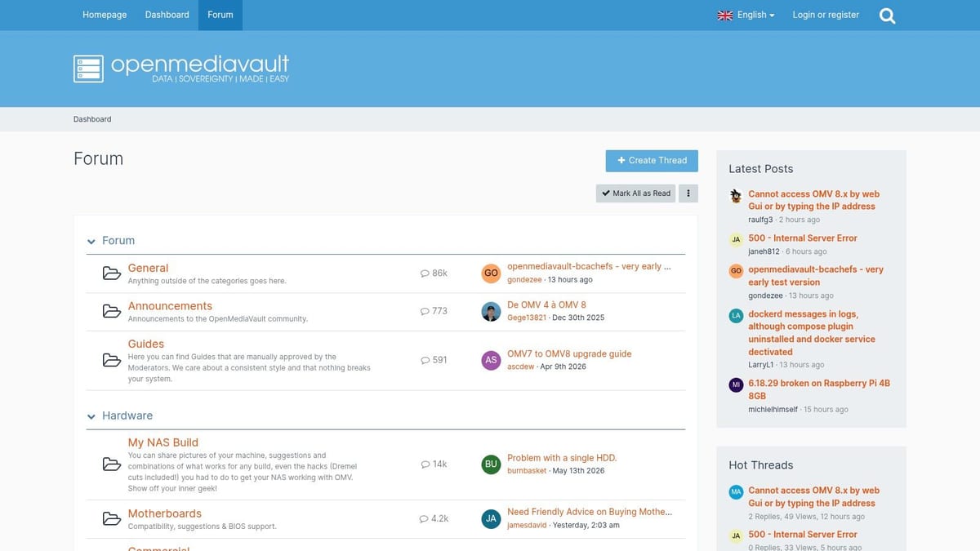The width and height of the screenshot is (980, 551).
Task: Click Gege13821's avatar in Announcements row
Action: [491, 312]
